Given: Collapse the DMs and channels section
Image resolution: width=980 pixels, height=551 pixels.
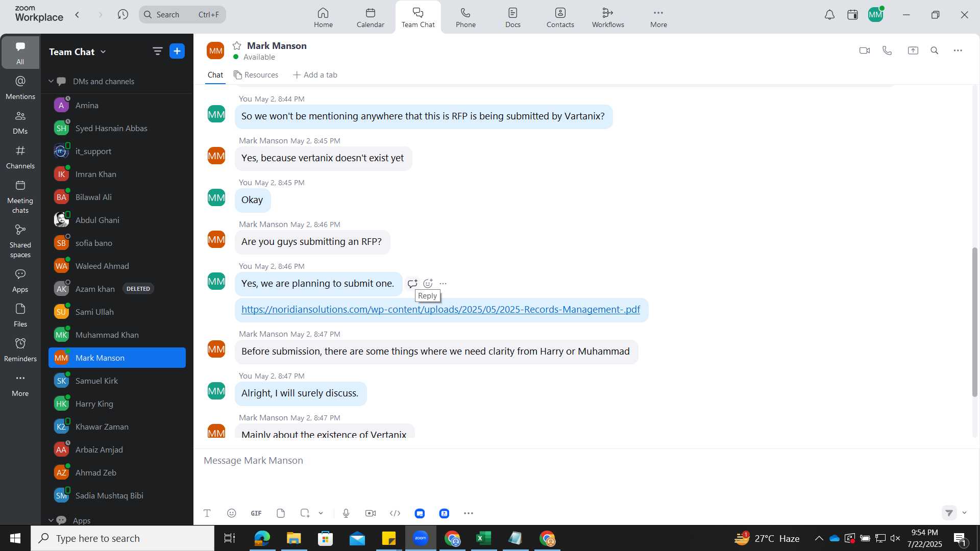Looking at the screenshot, I should (x=51, y=81).
